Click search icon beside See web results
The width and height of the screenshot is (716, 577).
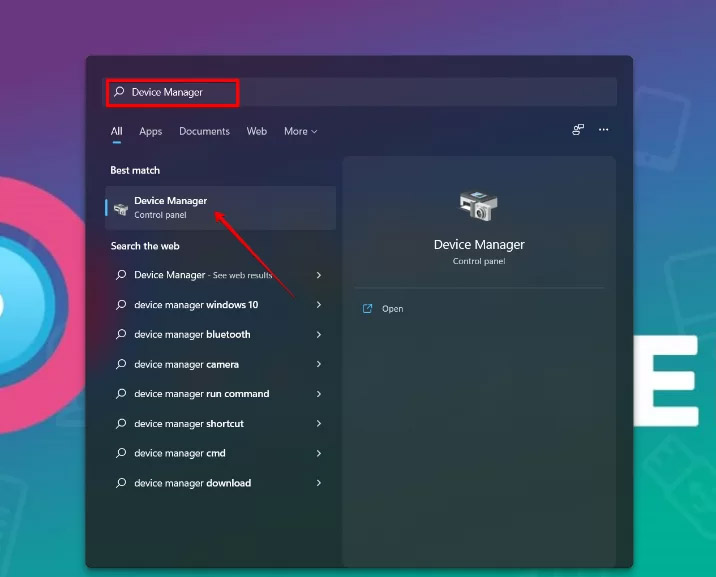click(x=121, y=275)
